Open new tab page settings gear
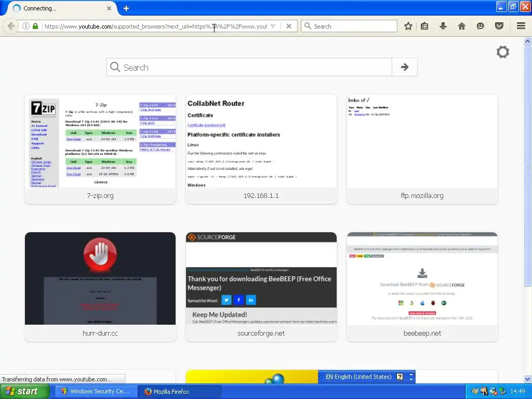 [x=503, y=52]
